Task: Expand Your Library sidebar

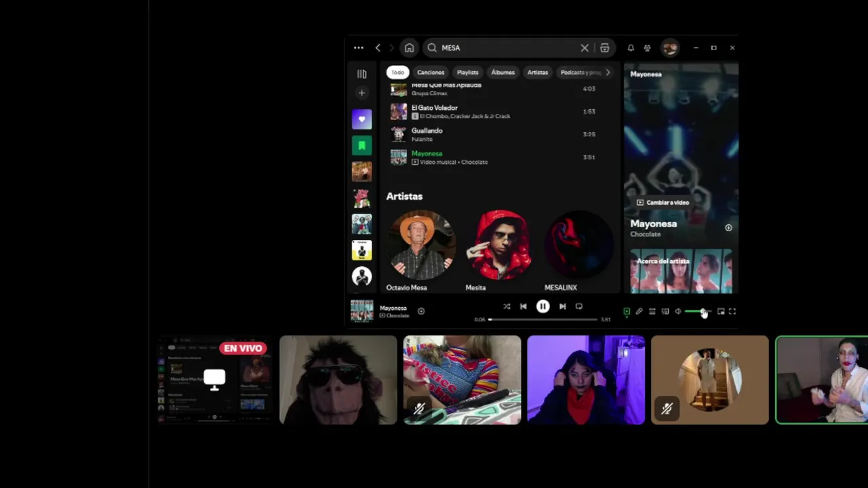Action: pyautogui.click(x=362, y=74)
